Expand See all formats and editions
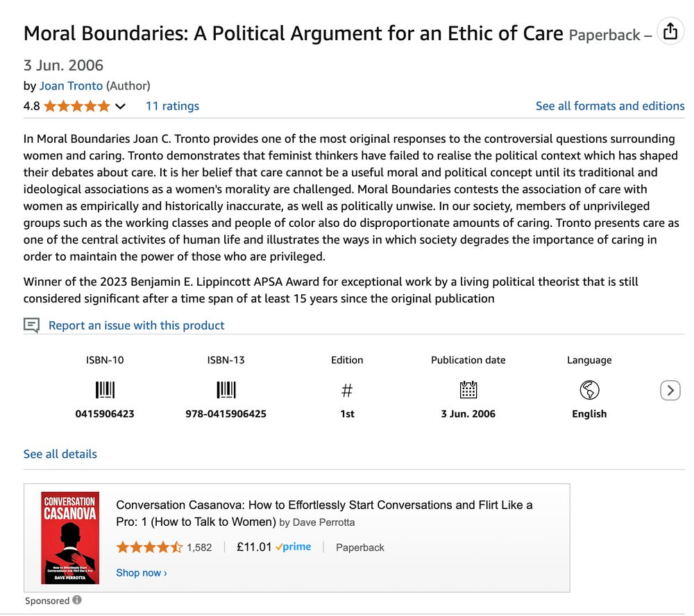This screenshot has height=616, width=694. (x=609, y=105)
